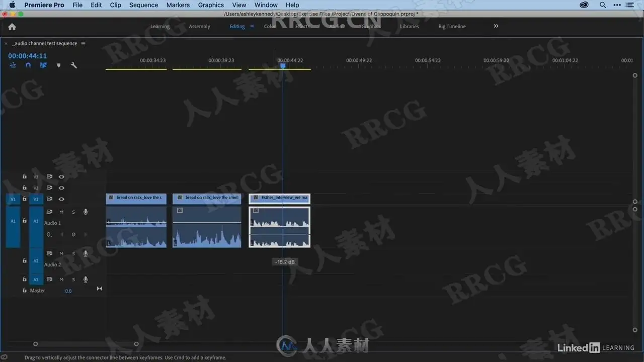Screen dimensions: 644x362
Task: Go to previous keyframe on Audio 1
Action: coord(62,234)
